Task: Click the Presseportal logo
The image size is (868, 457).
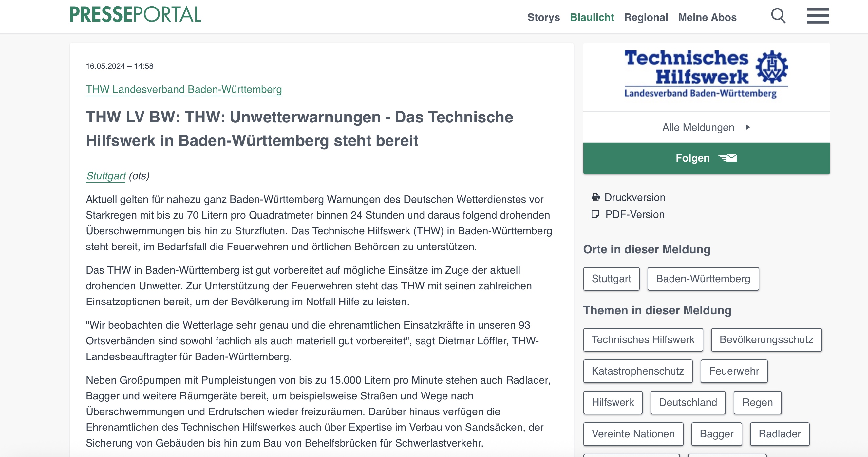Action: coord(135,15)
